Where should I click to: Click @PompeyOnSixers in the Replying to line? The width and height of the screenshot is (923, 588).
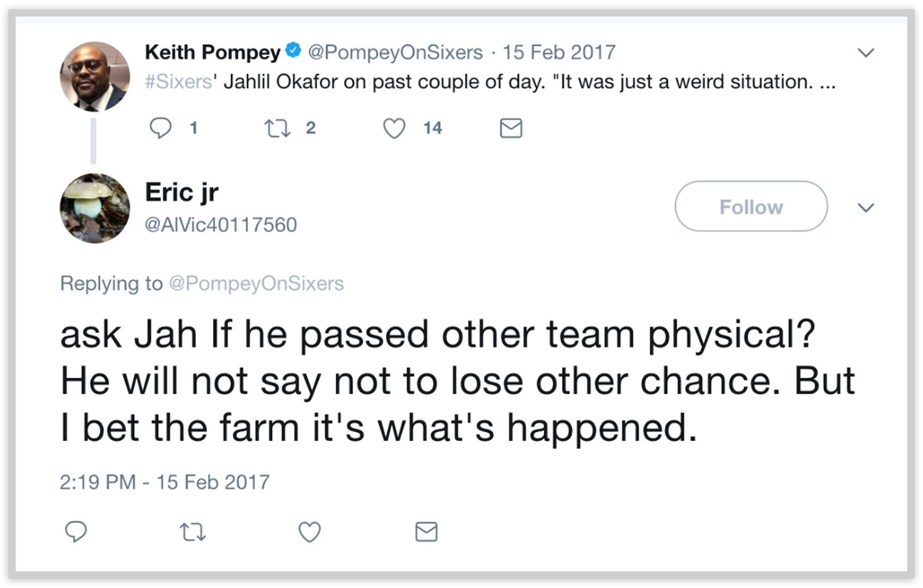(x=257, y=283)
